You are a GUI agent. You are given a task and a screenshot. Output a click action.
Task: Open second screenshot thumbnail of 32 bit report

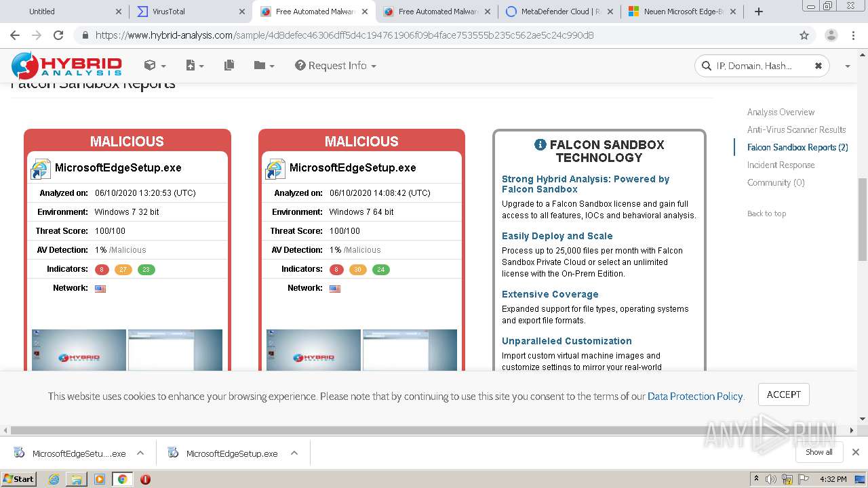click(x=175, y=350)
